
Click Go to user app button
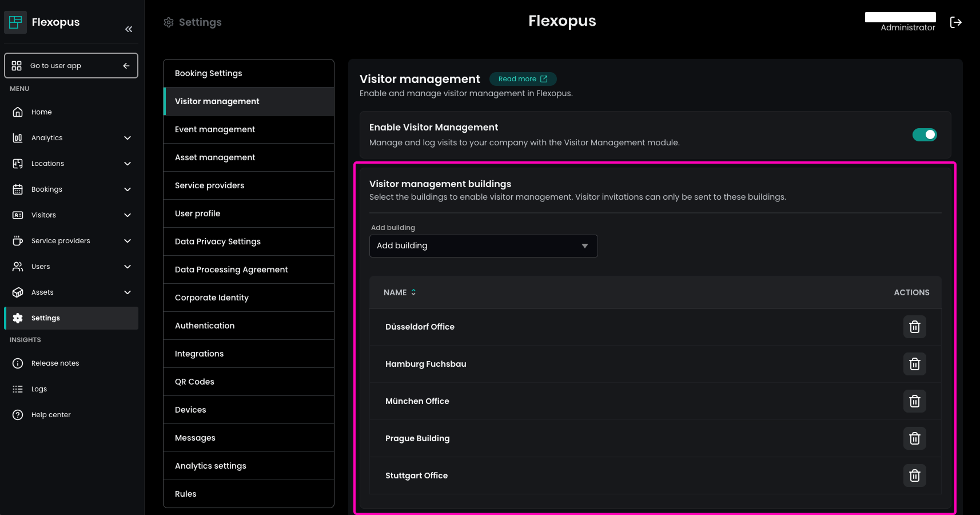pos(71,66)
